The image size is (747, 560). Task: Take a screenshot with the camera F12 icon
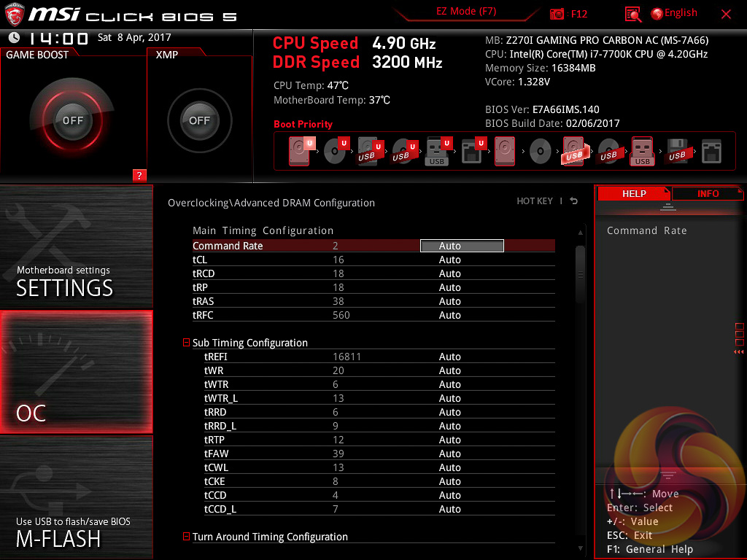(557, 15)
